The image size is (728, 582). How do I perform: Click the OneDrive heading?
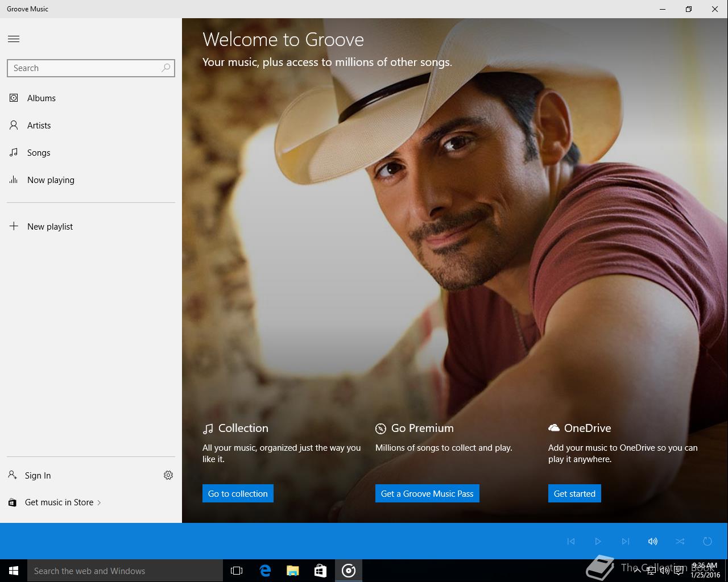pyautogui.click(x=588, y=428)
